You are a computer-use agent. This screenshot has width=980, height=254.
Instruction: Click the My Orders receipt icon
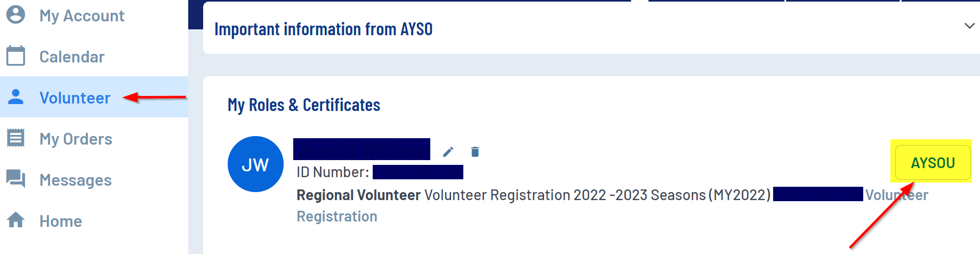(x=15, y=138)
